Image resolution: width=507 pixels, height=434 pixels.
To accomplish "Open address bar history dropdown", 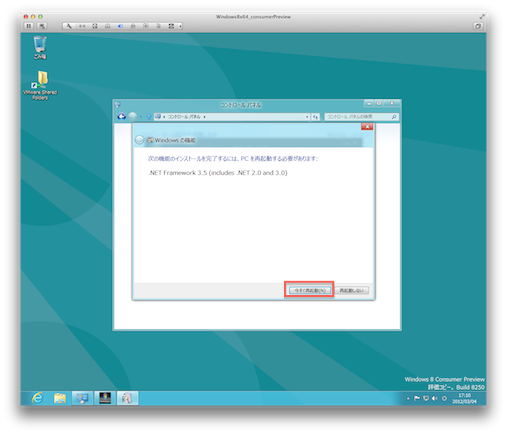I will (x=307, y=117).
